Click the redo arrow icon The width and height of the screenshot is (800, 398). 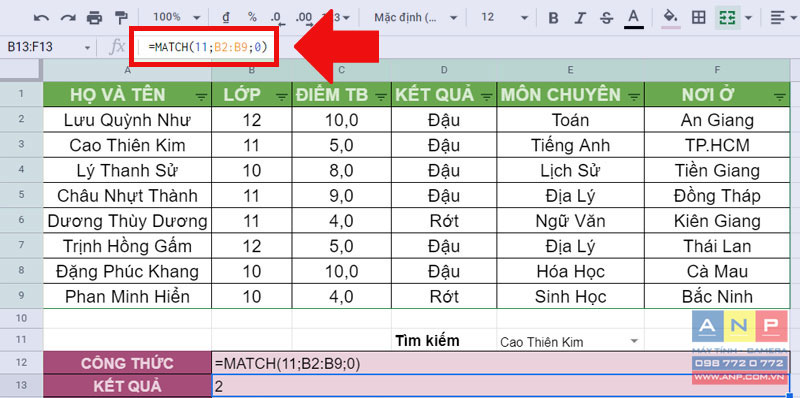pos(68,18)
